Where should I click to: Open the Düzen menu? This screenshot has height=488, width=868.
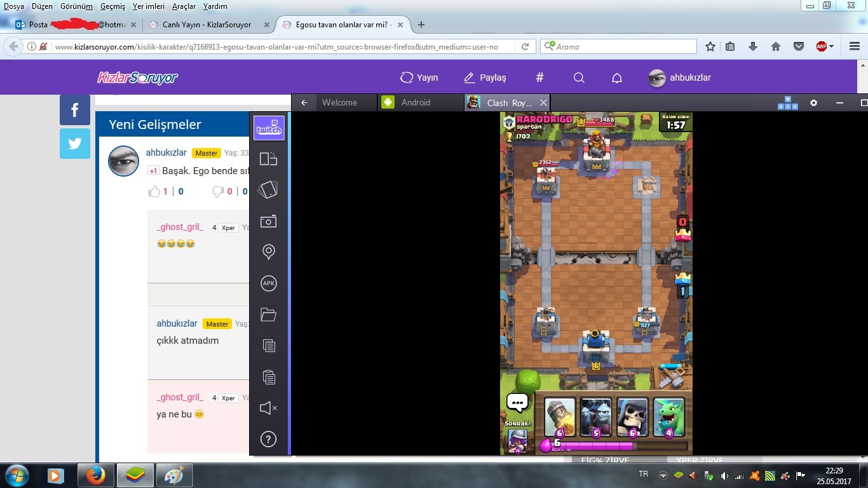(x=42, y=6)
